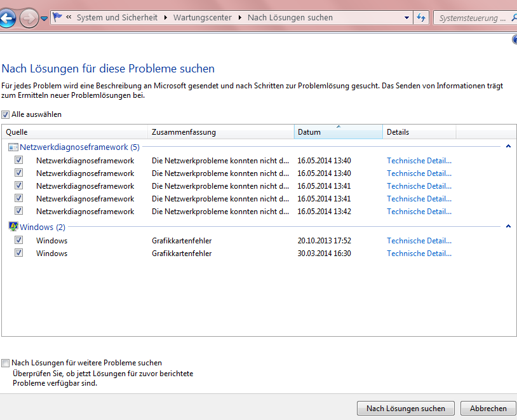Click the greyed-out Forward arrow button
The image size is (517, 420).
click(29, 18)
